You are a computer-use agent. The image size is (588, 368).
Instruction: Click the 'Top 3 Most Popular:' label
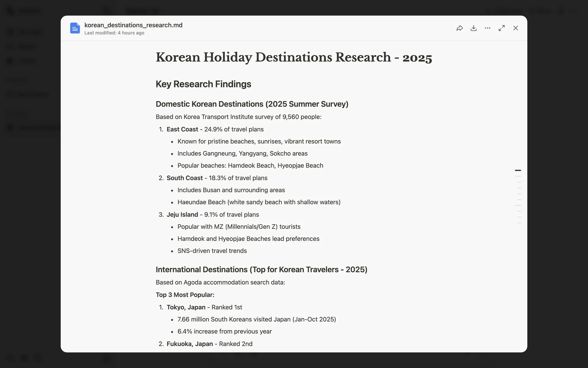pyautogui.click(x=185, y=295)
